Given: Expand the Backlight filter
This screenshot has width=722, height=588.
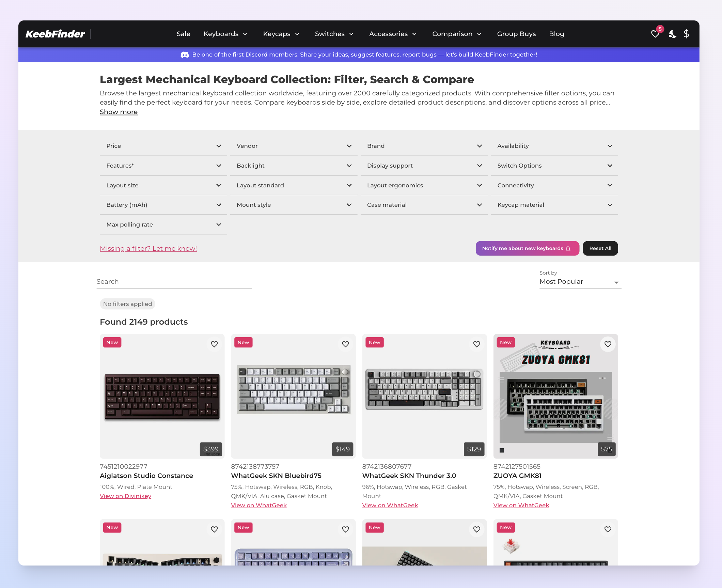Looking at the screenshot, I should [294, 166].
